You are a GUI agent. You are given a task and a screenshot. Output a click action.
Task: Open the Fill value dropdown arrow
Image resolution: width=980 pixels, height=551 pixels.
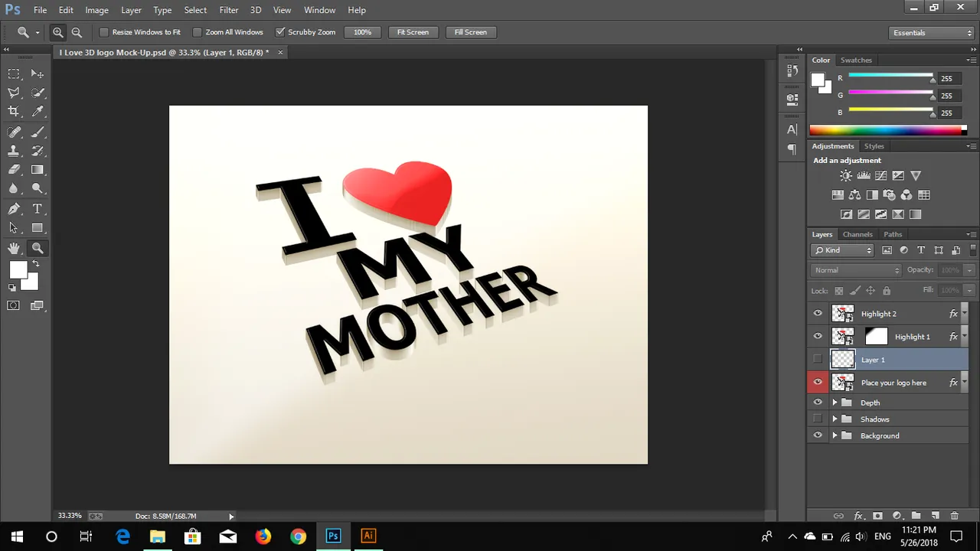point(969,290)
